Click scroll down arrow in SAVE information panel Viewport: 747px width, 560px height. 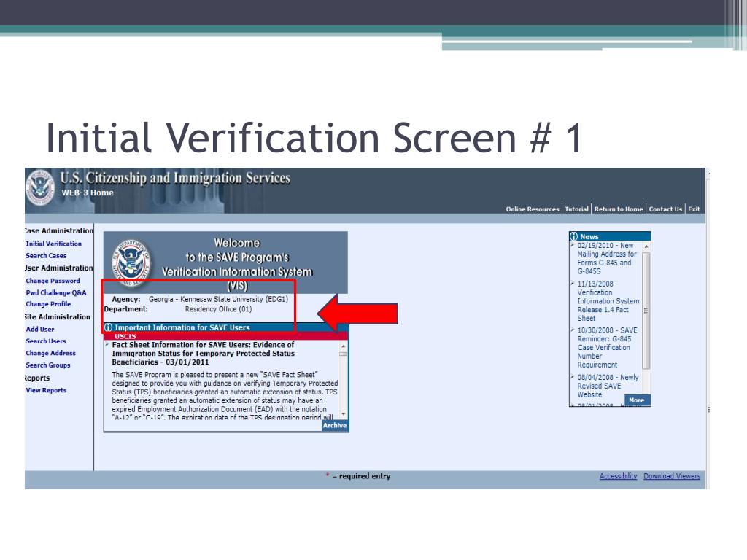tap(344, 414)
